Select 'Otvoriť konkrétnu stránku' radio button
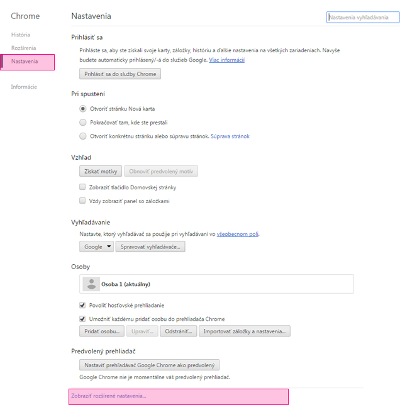 83,136
